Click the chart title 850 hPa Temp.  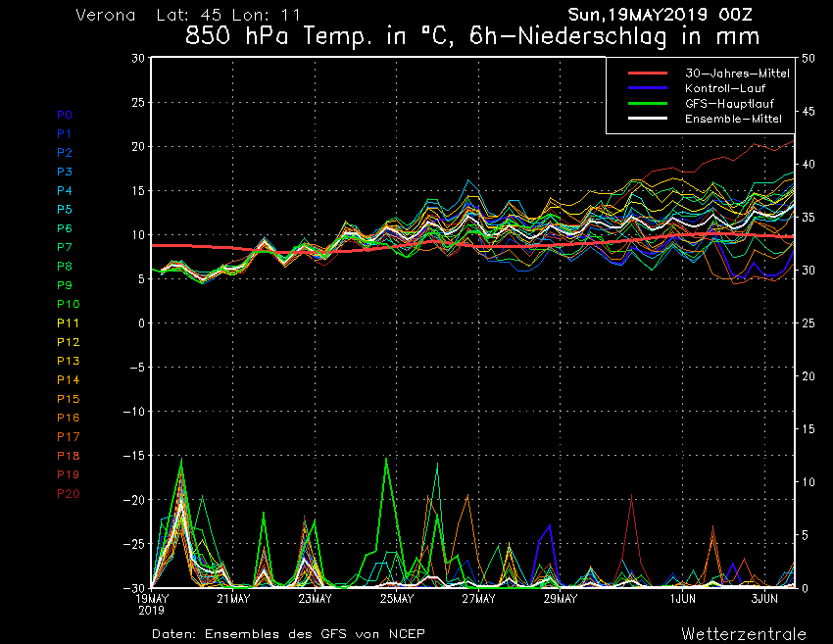(x=472, y=38)
